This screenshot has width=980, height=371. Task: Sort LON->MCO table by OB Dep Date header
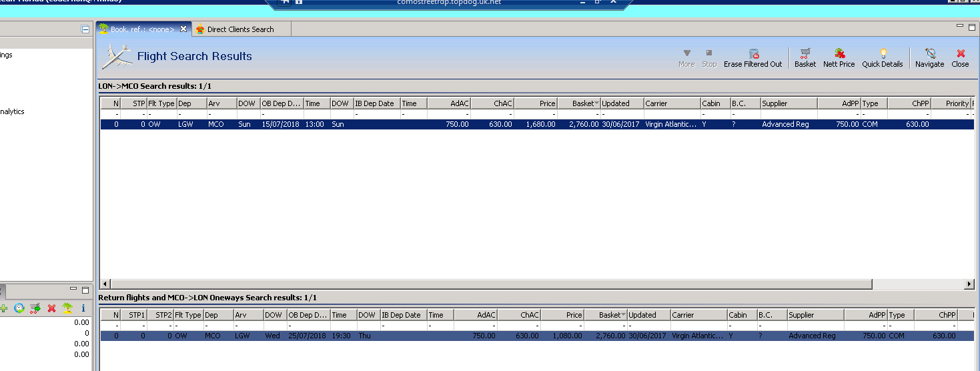[x=282, y=103]
